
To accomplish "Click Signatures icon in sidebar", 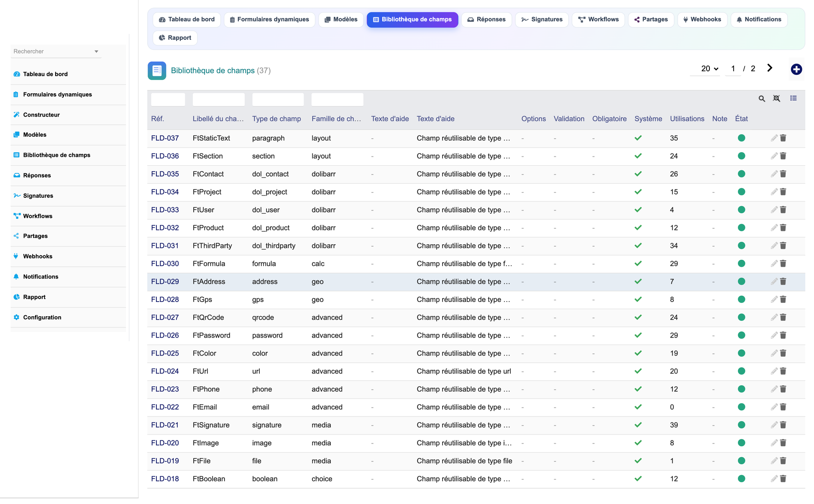I will click(x=17, y=195).
